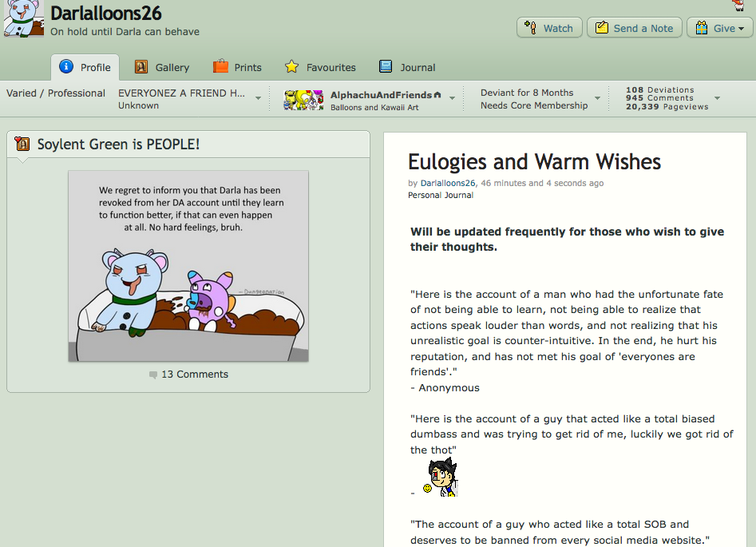Image resolution: width=756 pixels, height=547 pixels.
Task: Open the Prints tab
Action: point(237,68)
